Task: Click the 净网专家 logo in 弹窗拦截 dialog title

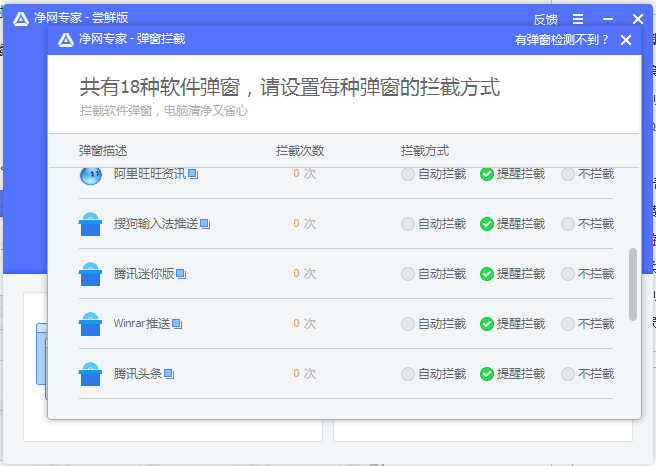Action: tap(66, 40)
